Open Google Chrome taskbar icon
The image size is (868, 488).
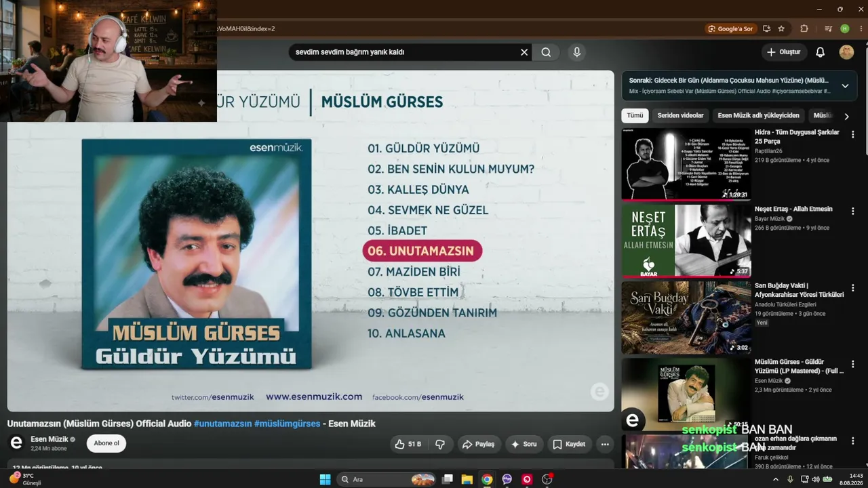(x=487, y=479)
